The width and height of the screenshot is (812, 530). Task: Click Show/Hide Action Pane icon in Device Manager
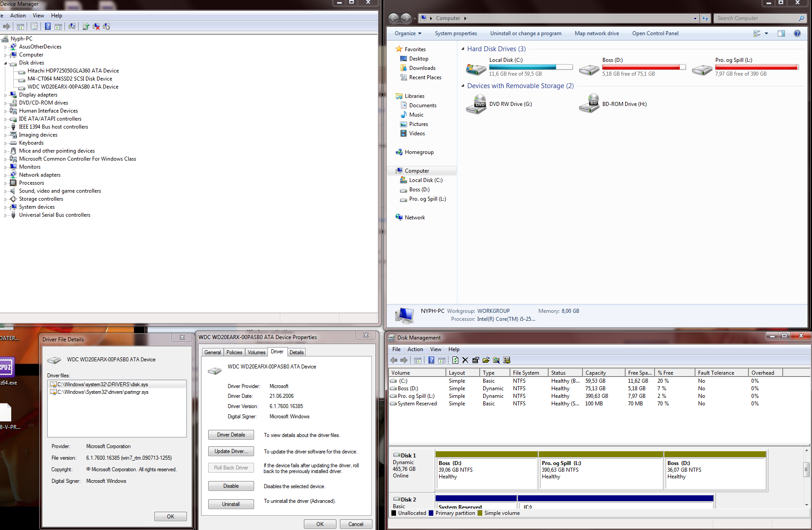pos(58,27)
